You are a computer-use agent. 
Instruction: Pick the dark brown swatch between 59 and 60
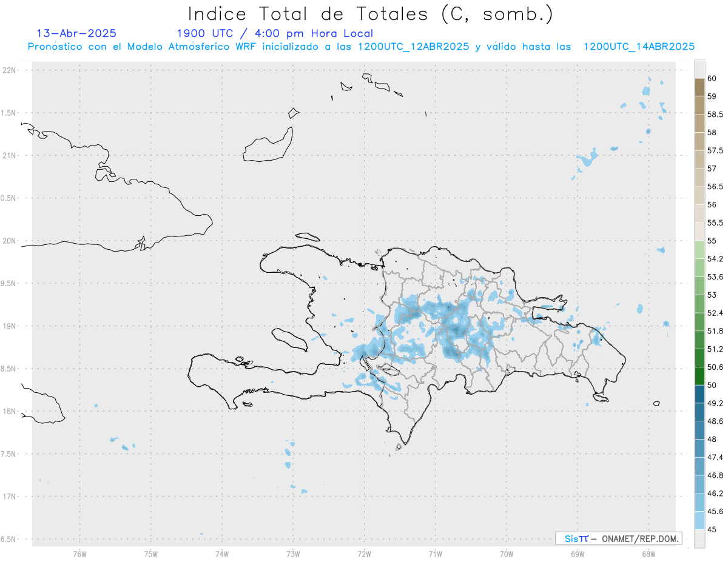pyautogui.click(x=699, y=87)
